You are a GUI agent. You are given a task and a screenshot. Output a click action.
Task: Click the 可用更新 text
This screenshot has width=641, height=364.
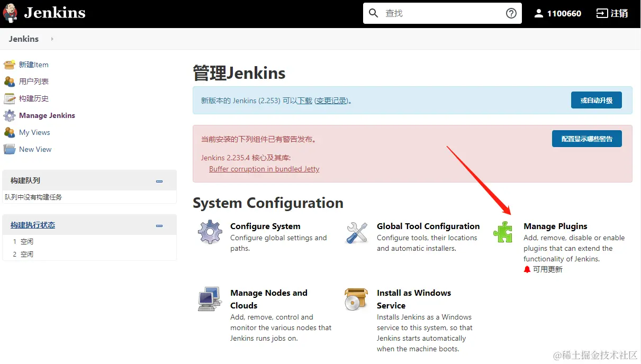coord(548,269)
